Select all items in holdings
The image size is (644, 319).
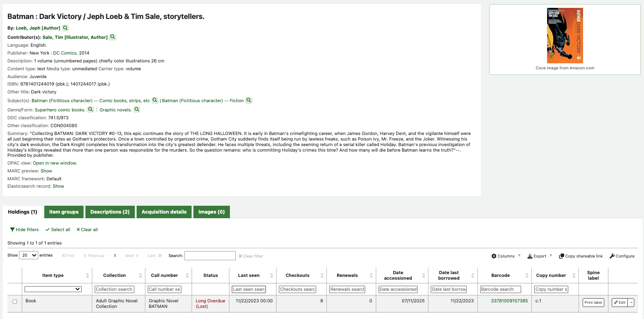(x=58, y=230)
